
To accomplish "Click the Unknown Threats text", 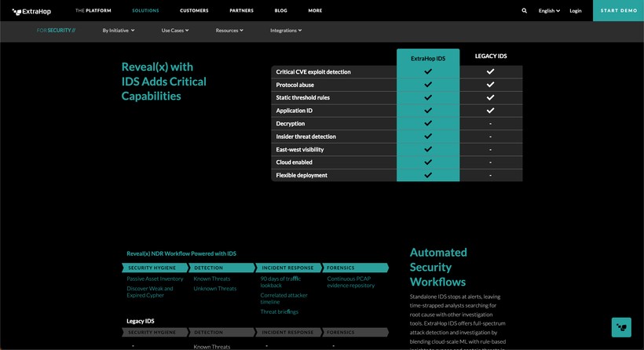I will (215, 289).
